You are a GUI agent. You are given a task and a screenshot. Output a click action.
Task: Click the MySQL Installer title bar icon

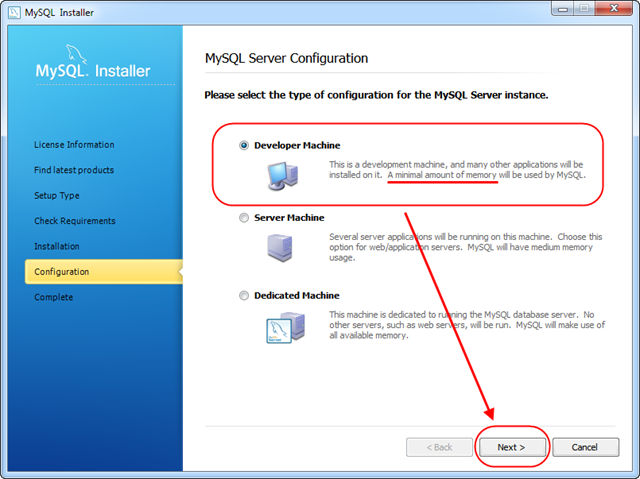point(14,12)
